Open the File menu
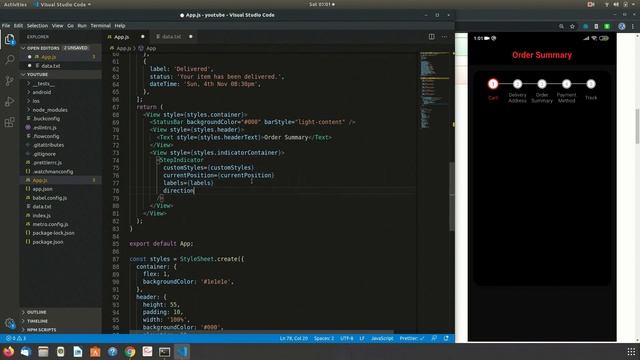Screen dimensions: 640x360 coord(6,26)
